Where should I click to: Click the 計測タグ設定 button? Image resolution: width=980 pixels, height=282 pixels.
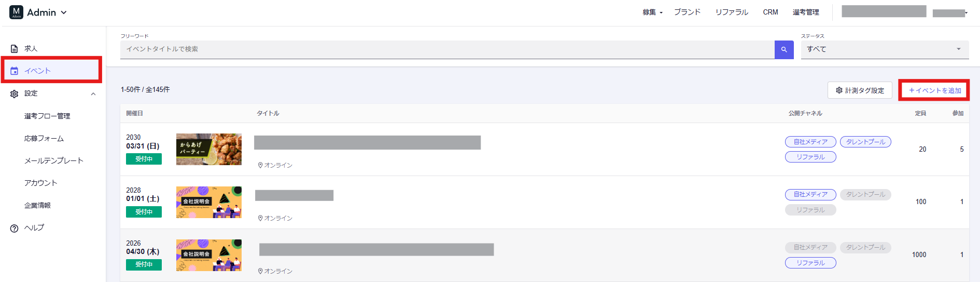pos(860,90)
